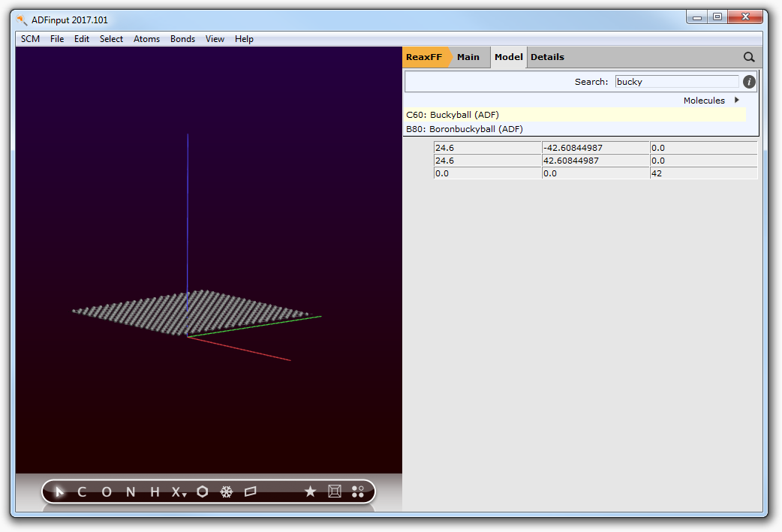
Task: Click the snowflake crystal builder icon
Action: (x=227, y=492)
